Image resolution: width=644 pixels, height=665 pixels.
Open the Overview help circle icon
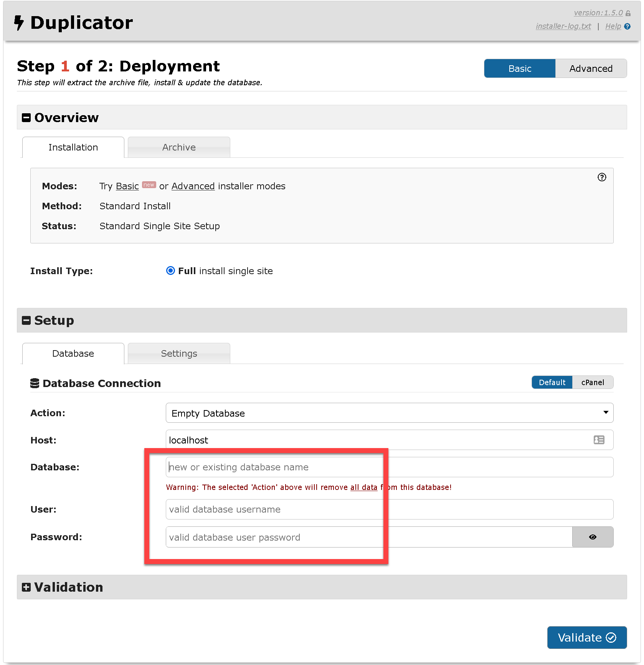click(601, 177)
